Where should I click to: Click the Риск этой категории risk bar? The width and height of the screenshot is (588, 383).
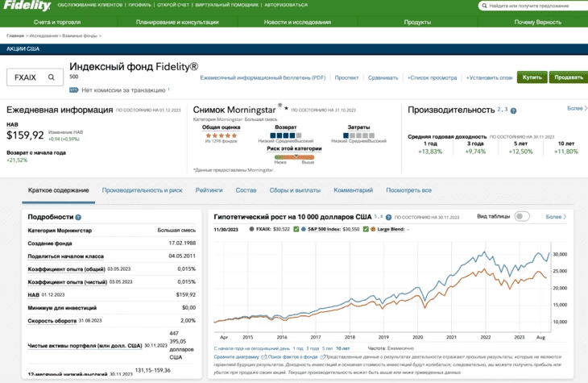294,157
